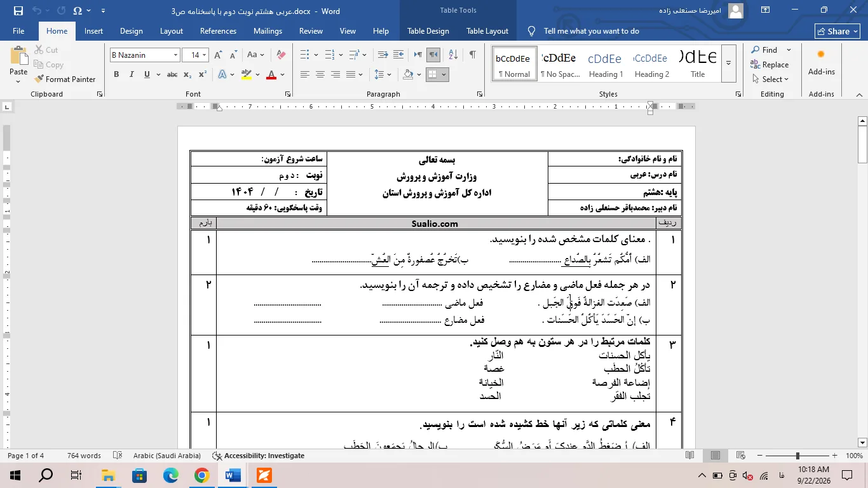Open the font size dropdown

(x=204, y=55)
